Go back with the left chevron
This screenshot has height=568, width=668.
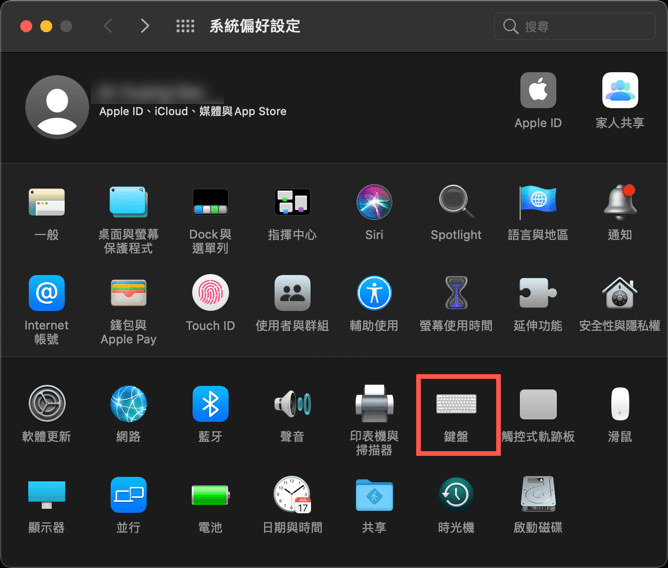108,26
